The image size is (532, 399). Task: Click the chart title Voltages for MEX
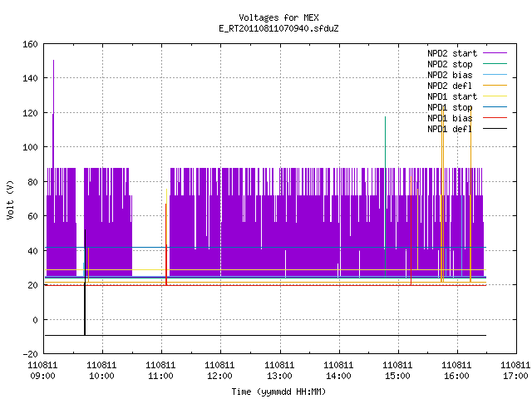pyautogui.click(x=278, y=17)
